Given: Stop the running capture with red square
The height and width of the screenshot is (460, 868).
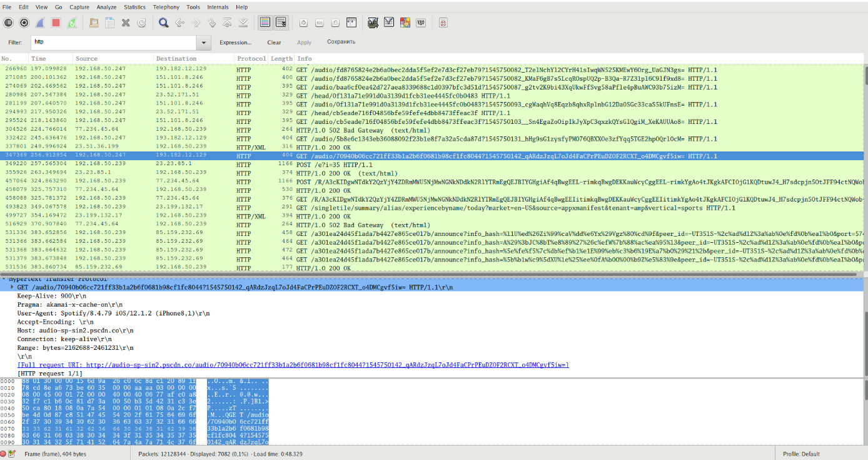Looking at the screenshot, I should click(x=56, y=23).
